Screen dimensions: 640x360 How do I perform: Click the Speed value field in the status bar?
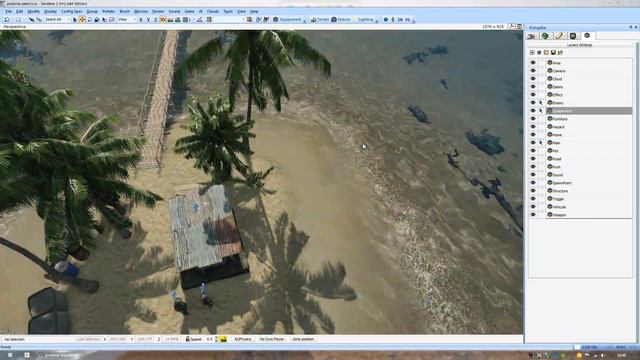pos(209,339)
